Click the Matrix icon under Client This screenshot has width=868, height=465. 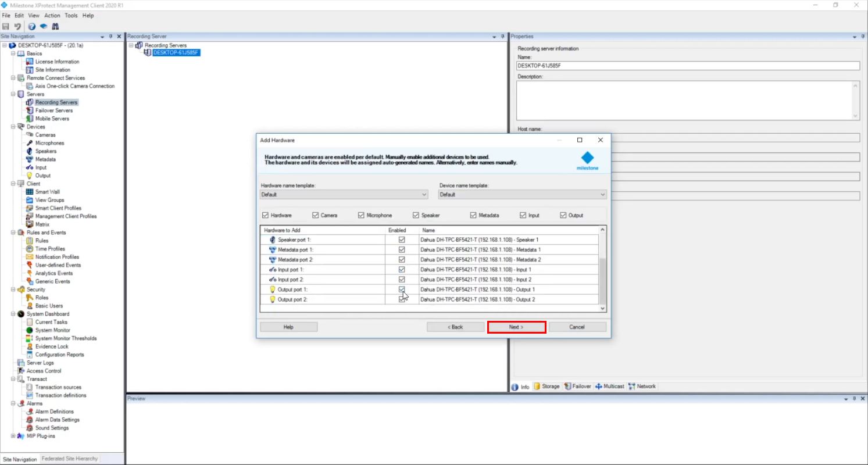pos(30,224)
